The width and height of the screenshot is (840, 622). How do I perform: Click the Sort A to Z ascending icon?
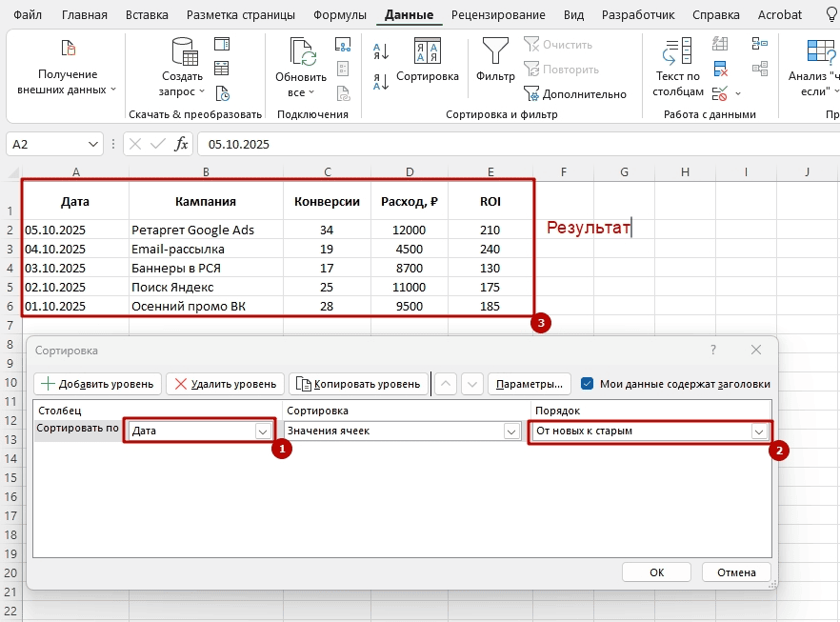(x=380, y=51)
